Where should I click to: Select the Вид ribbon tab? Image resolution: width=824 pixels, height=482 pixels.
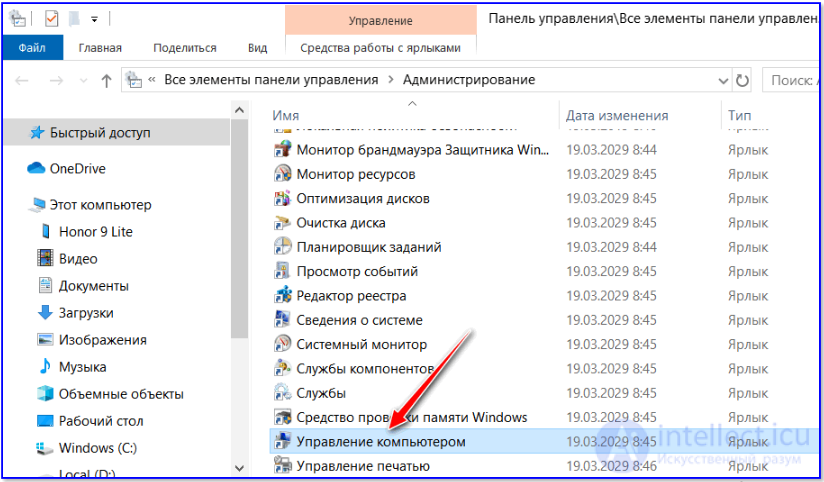[258, 48]
